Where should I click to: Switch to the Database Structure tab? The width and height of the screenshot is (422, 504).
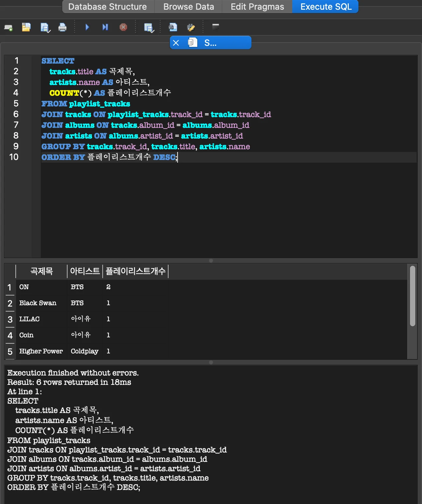107,7
